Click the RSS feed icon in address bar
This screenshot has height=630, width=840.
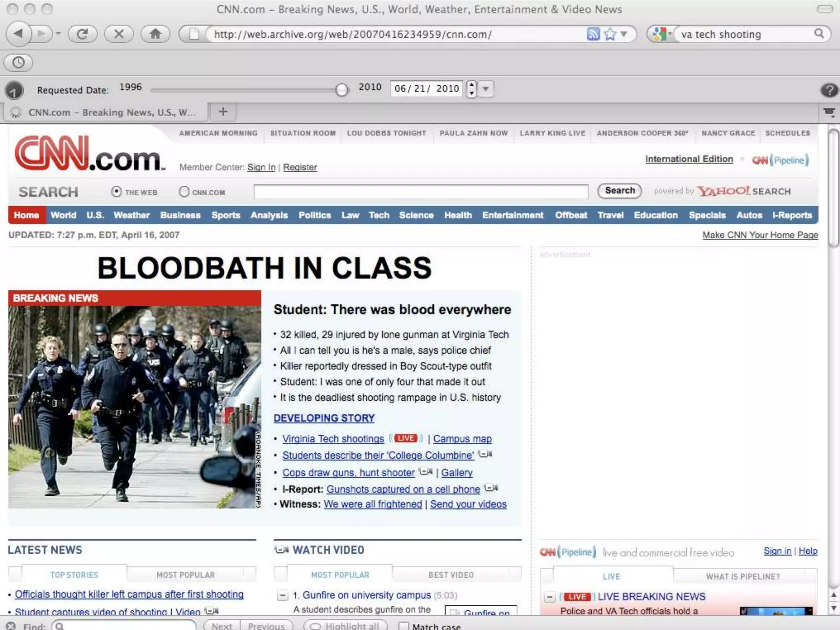click(593, 34)
